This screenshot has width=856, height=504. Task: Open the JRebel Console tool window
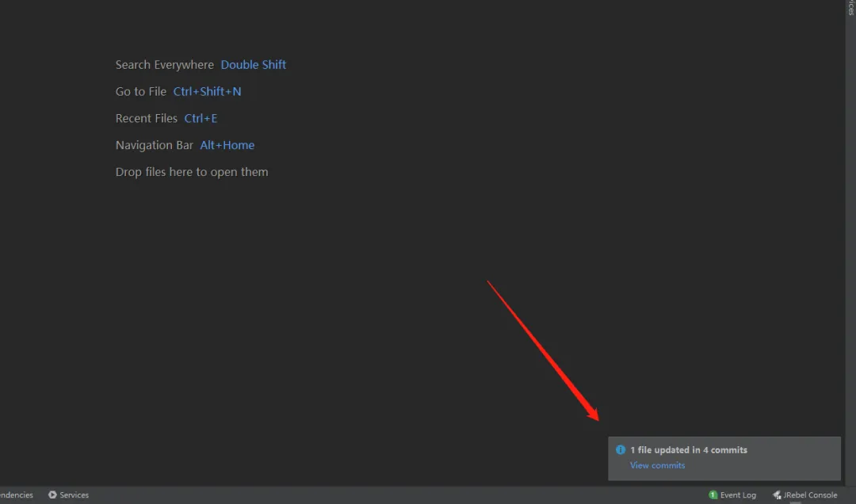tap(804, 494)
